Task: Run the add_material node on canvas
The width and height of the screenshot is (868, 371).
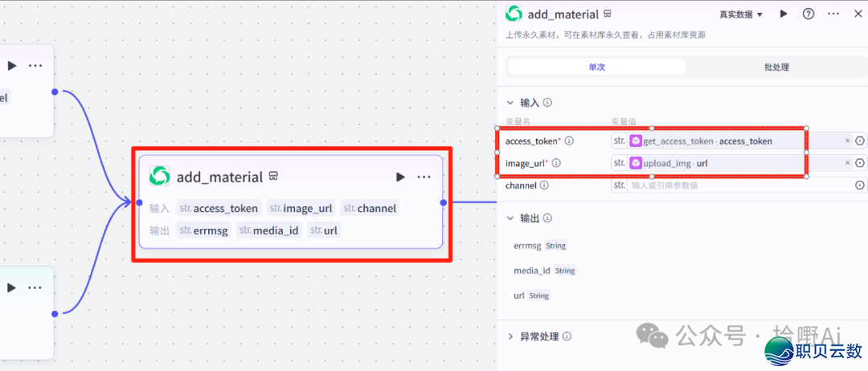Action: tap(400, 177)
